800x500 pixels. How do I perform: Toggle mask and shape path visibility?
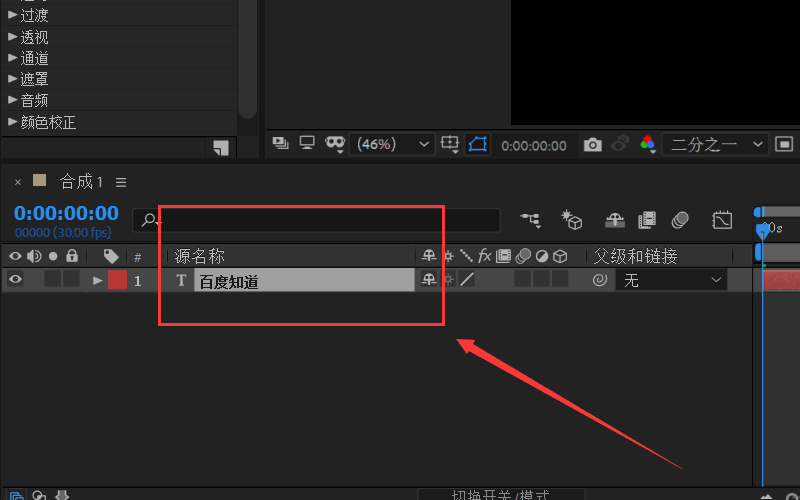coord(478,144)
